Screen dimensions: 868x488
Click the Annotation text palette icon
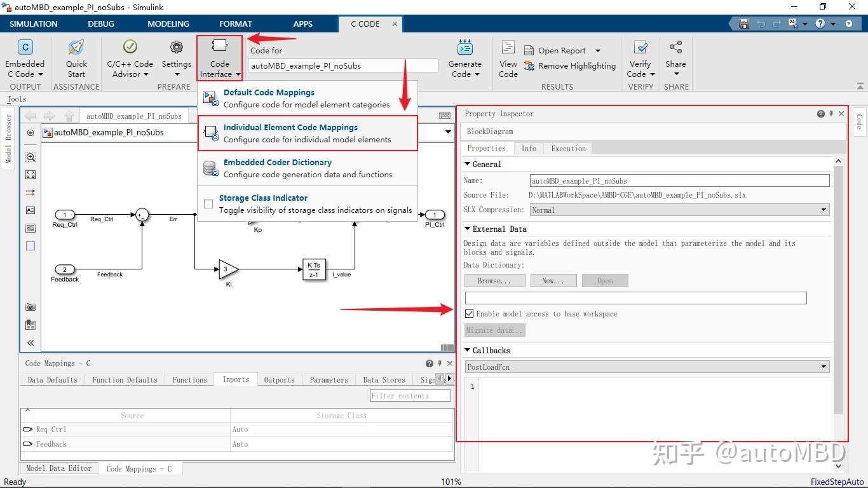tap(31, 210)
